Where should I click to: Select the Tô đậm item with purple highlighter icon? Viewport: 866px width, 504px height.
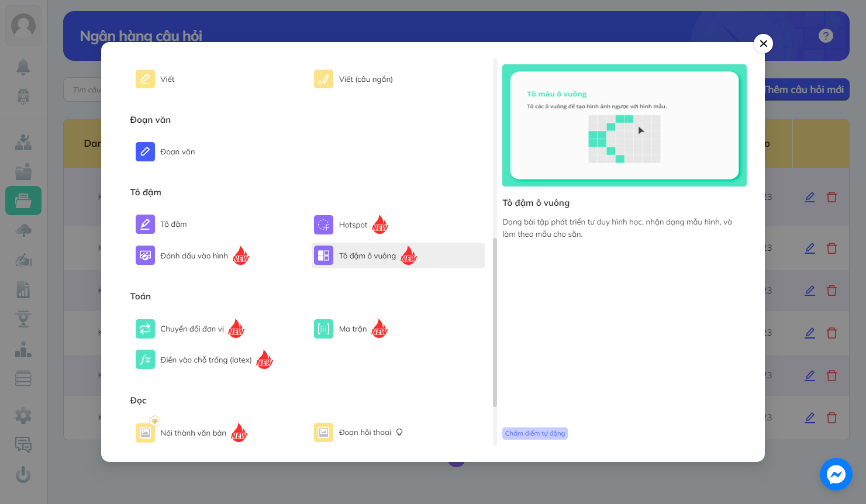point(161,224)
